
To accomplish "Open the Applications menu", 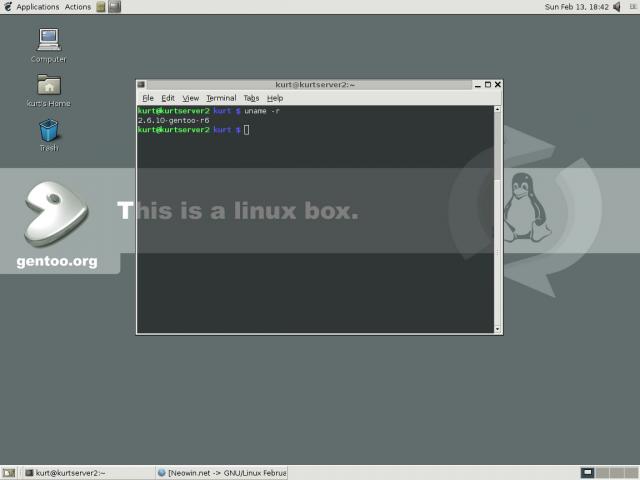I will click(x=38, y=7).
